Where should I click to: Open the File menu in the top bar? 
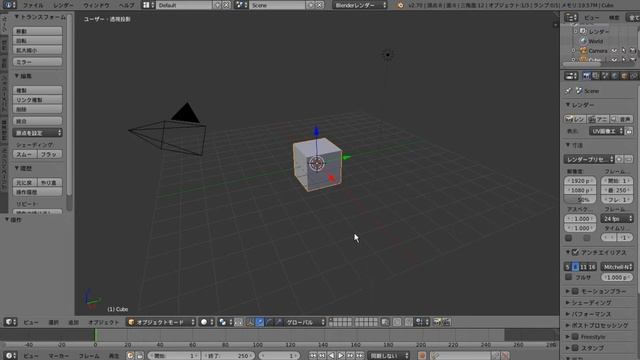point(33,5)
